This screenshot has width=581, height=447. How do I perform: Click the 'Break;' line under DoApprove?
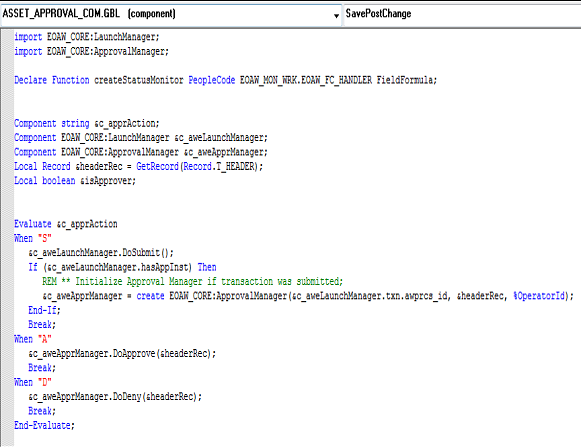click(42, 368)
